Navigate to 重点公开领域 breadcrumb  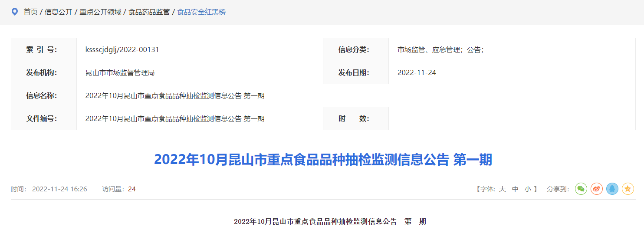100,12
